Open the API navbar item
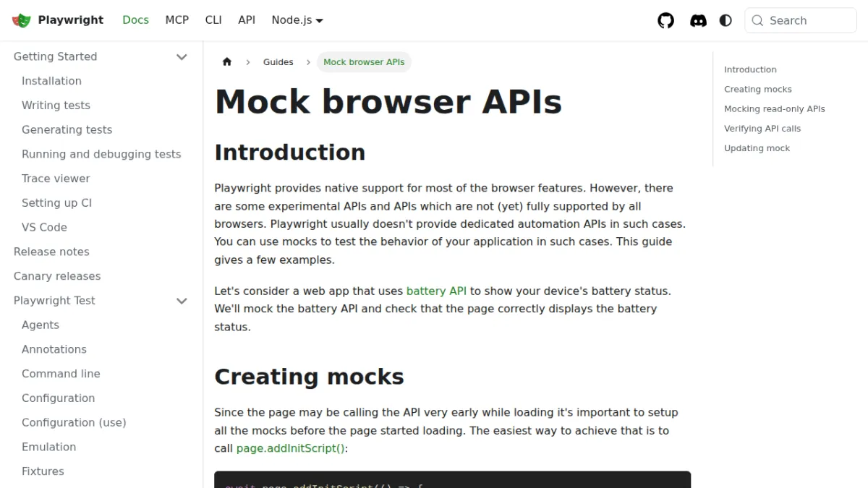868x488 pixels. [x=247, y=20]
